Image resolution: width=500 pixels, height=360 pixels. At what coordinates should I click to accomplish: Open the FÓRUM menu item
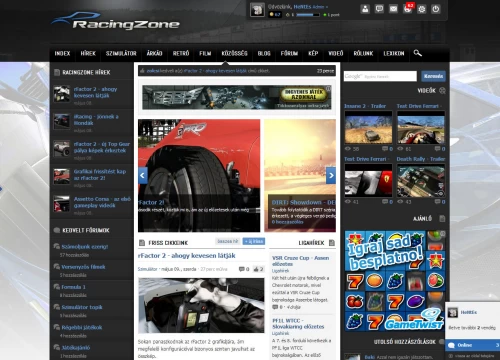289,53
